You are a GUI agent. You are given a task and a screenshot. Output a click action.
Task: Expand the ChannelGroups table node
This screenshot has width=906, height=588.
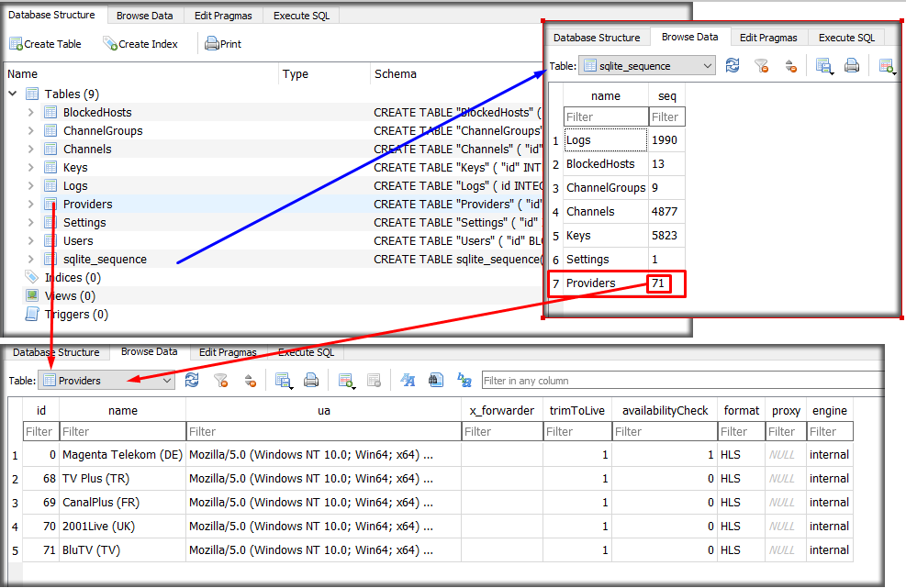31,130
